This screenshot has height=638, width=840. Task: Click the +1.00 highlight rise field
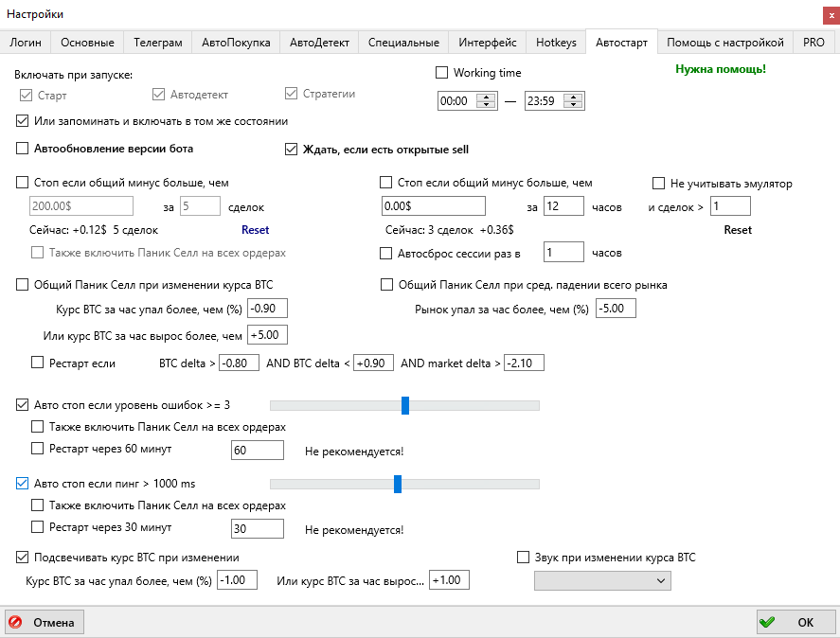(449, 580)
